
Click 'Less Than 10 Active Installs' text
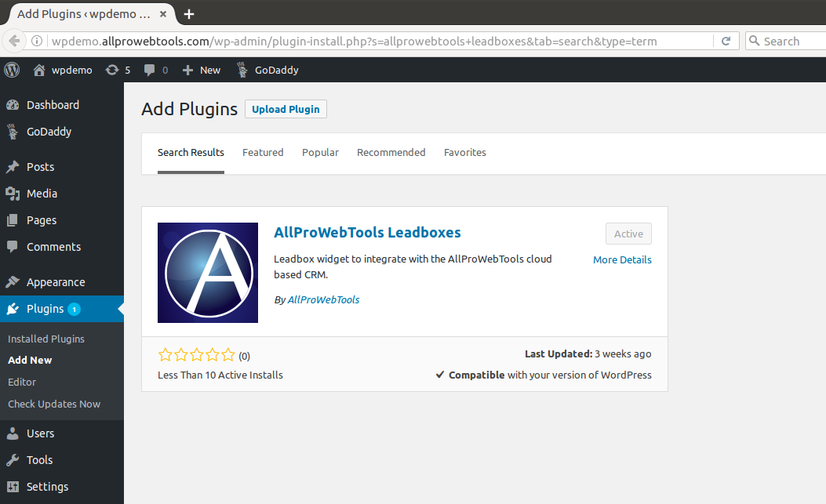pyautogui.click(x=220, y=375)
